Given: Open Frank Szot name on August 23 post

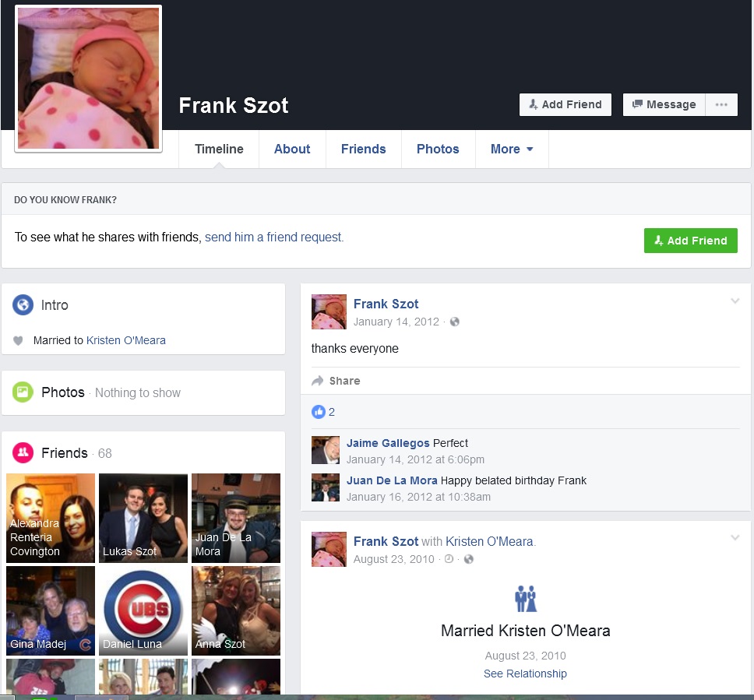Looking at the screenshot, I should tap(386, 541).
